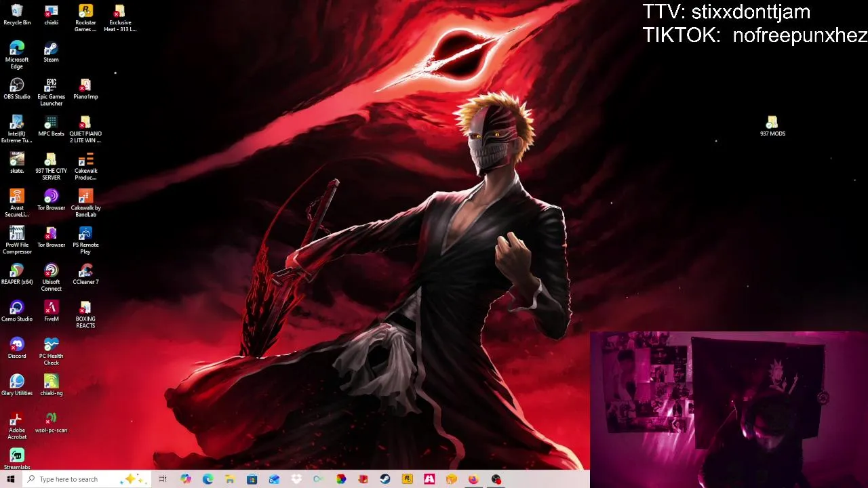Select the chiaki-ng desktop icon

click(51, 386)
